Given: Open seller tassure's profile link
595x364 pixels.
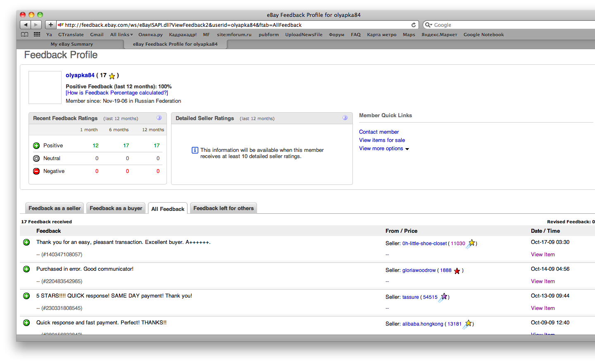Looking at the screenshot, I should coord(411,297).
